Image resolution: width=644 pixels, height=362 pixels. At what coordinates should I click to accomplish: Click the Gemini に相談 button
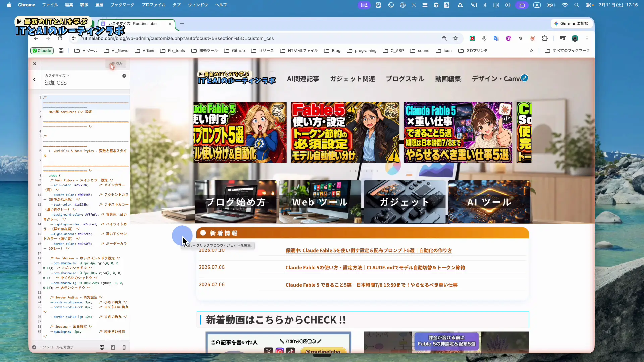pyautogui.click(x=571, y=24)
